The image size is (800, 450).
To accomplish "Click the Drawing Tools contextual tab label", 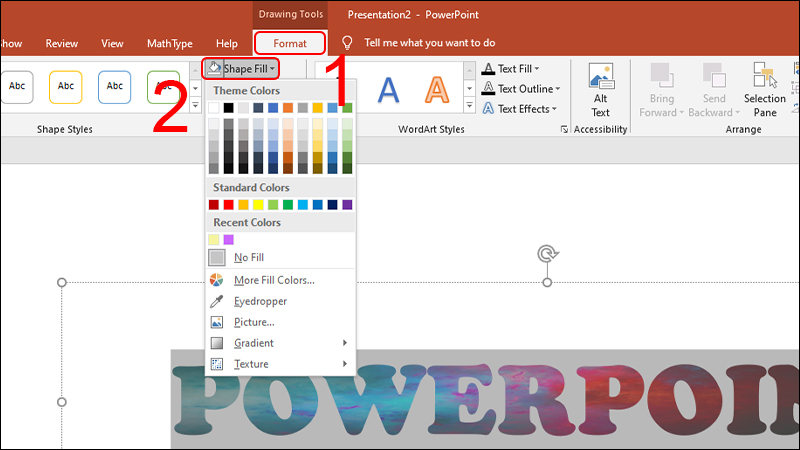I will pos(291,14).
